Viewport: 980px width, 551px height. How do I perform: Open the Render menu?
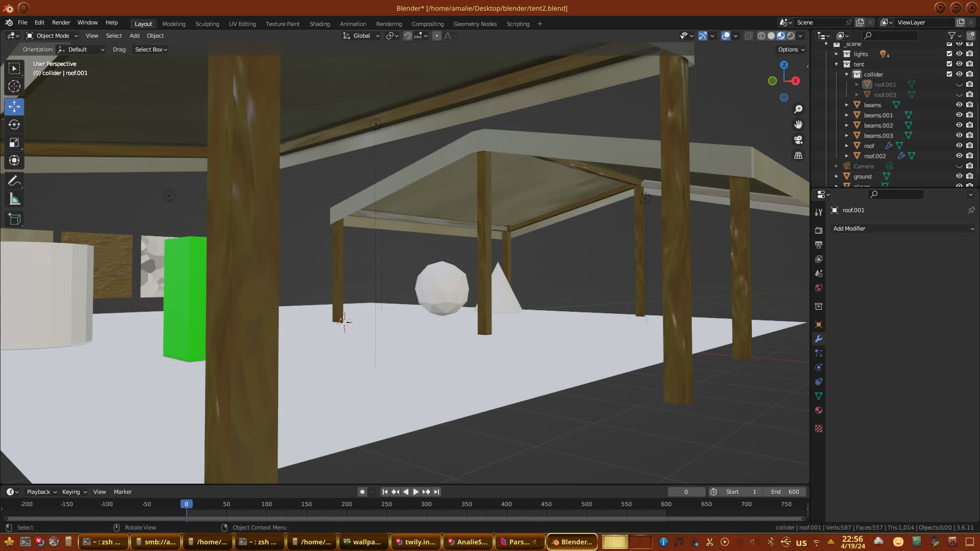pos(61,22)
